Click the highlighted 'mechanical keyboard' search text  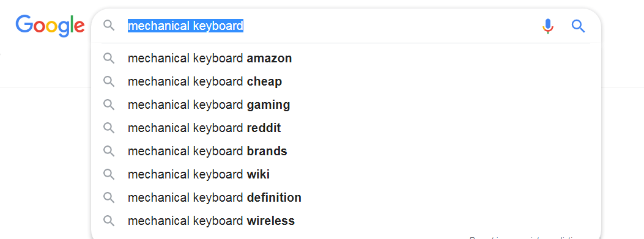186,26
